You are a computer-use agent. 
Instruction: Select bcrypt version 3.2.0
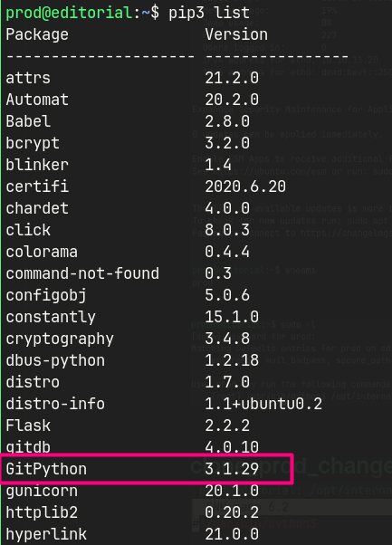227,143
